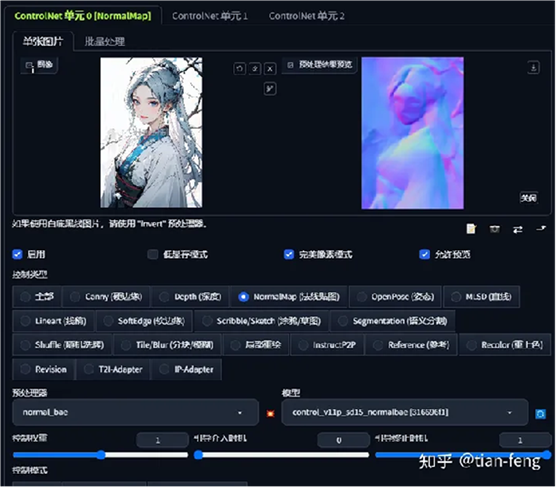Remove input image with the X icon
This screenshot has height=487, width=556.
click(270, 68)
